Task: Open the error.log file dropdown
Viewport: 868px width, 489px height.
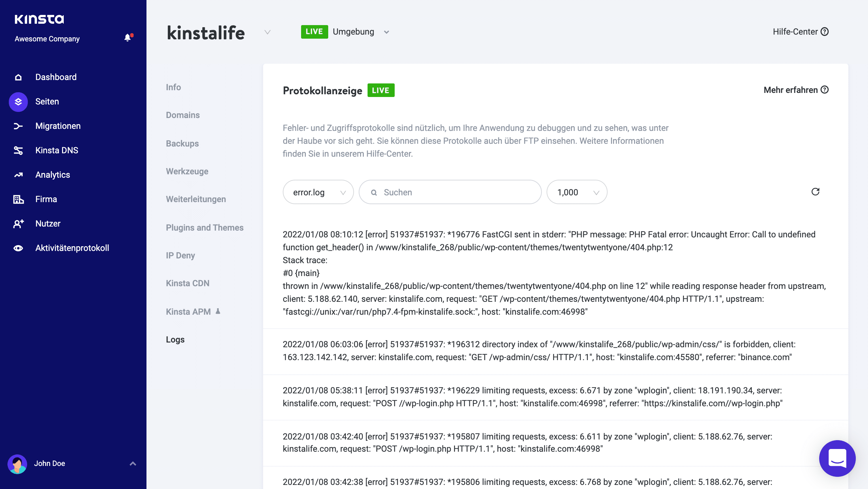Action: (318, 192)
